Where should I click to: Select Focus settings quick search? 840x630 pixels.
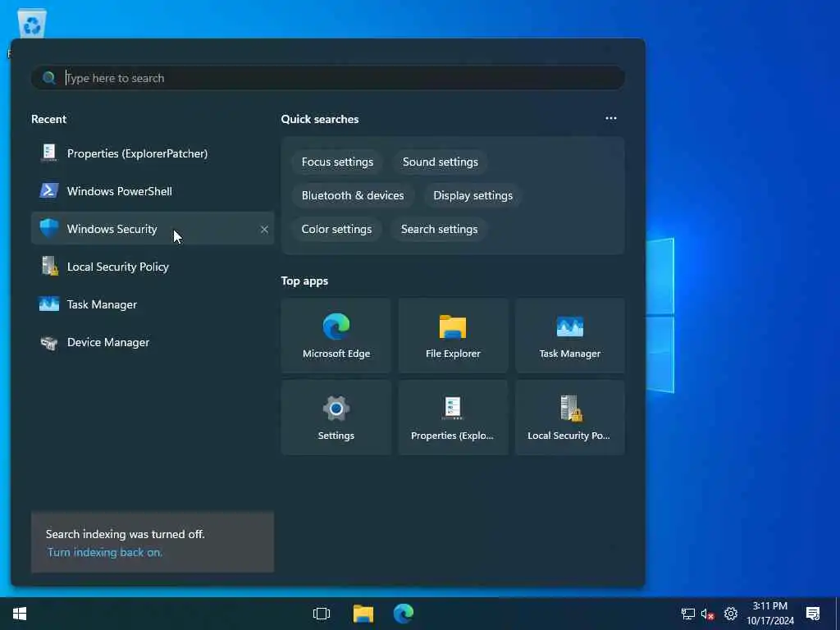pyautogui.click(x=337, y=162)
